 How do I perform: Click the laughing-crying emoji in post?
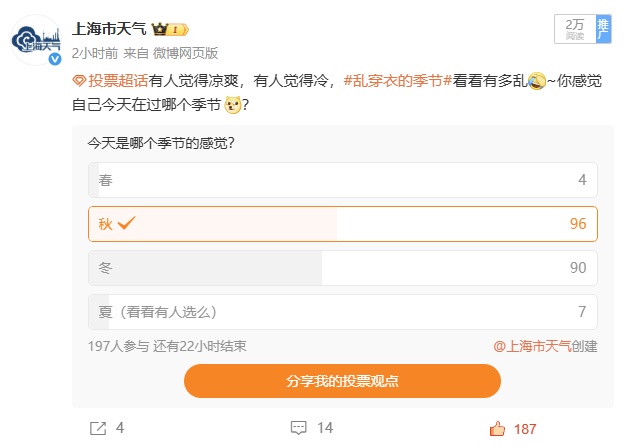[x=536, y=81]
